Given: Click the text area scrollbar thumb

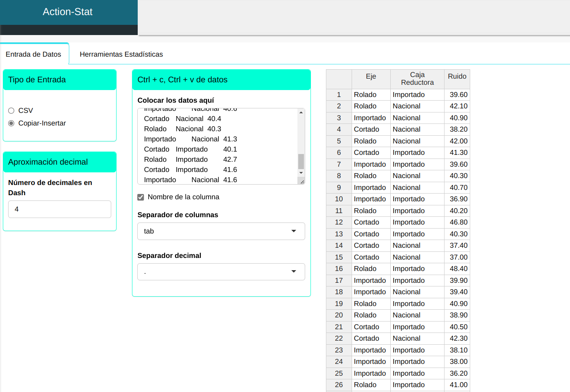Looking at the screenshot, I should 301,161.
